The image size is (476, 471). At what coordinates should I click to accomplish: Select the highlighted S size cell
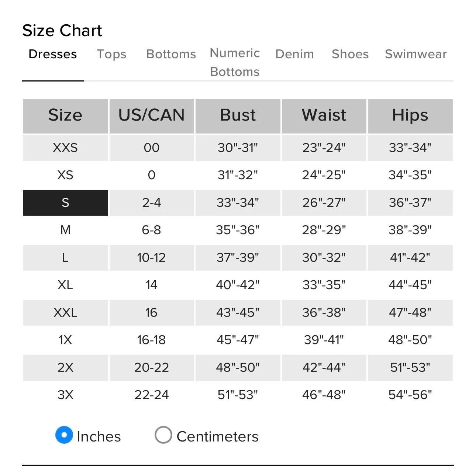pos(66,203)
